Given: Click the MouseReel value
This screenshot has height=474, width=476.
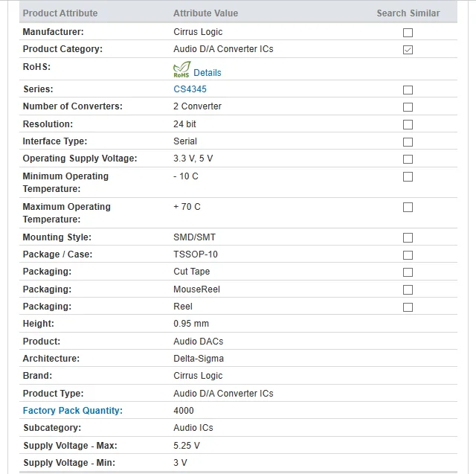Looking at the screenshot, I should (x=196, y=289).
